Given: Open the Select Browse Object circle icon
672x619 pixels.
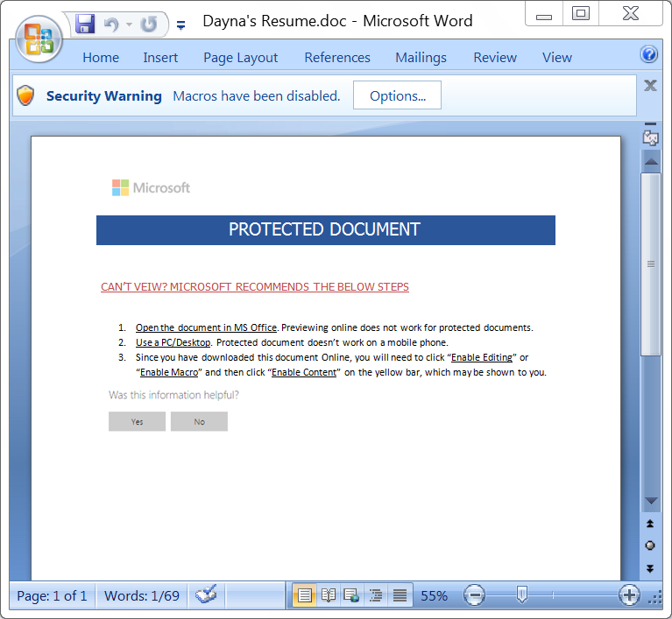Looking at the screenshot, I should [x=650, y=545].
